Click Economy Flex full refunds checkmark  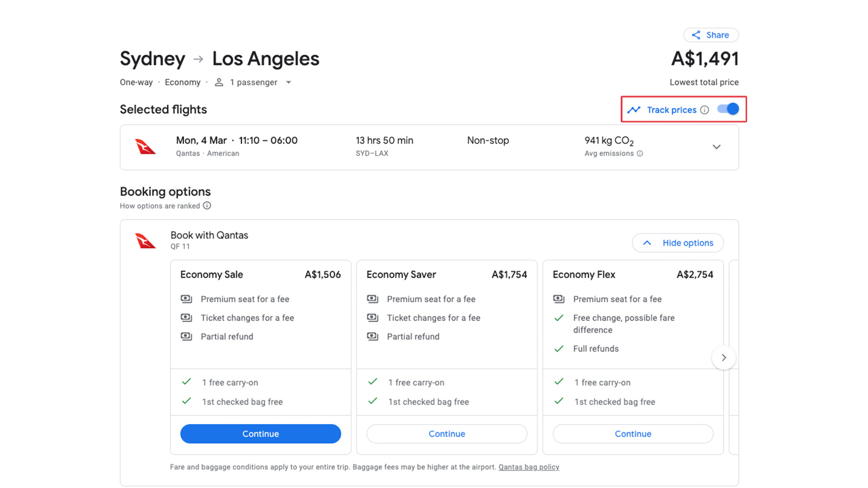click(x=558, y=349)
